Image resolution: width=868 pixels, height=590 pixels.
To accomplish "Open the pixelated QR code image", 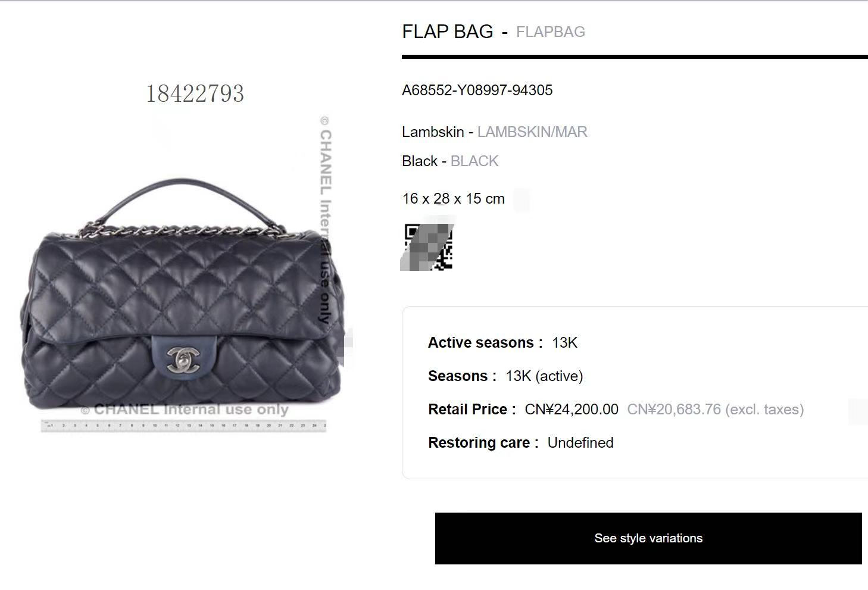I will [428, 247].
